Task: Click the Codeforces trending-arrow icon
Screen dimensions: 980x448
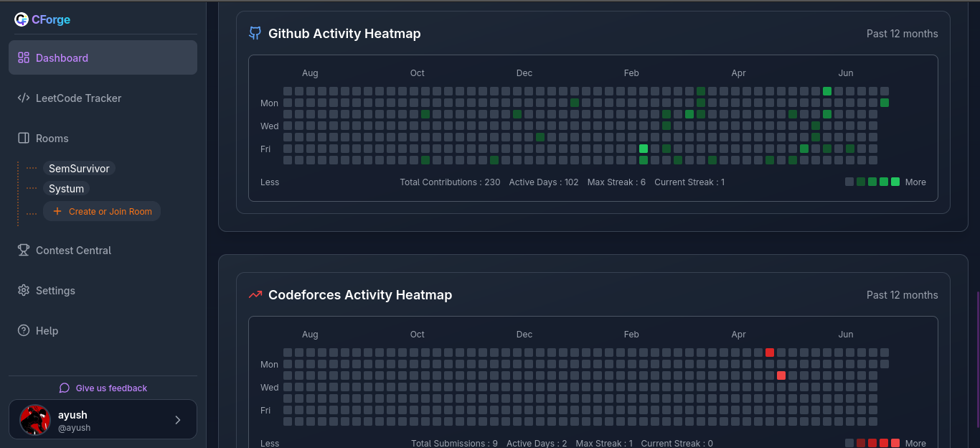Action: [x=255, y=294]
